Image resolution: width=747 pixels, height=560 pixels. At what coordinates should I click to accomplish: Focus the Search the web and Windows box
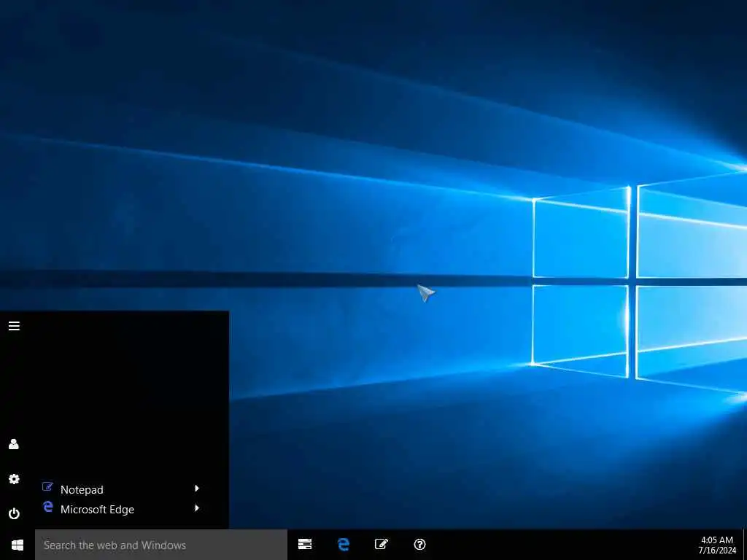click(x=161, y=545)
